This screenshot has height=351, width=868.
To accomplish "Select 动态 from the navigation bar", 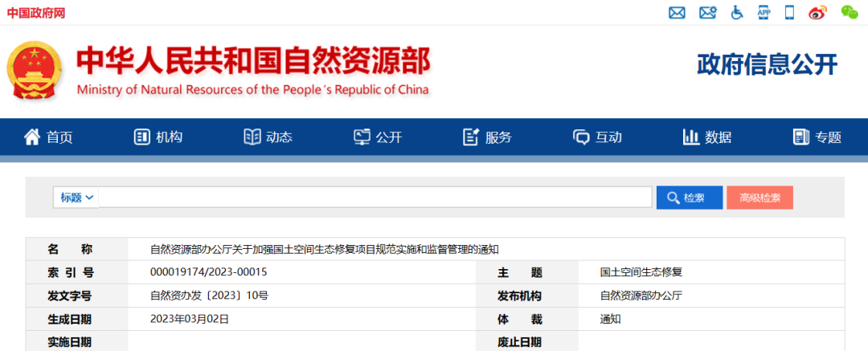I will click(x=268, y=137).
